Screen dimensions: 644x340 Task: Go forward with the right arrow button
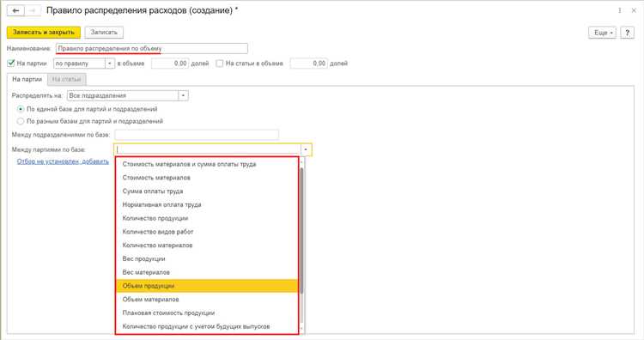point(33,10)
